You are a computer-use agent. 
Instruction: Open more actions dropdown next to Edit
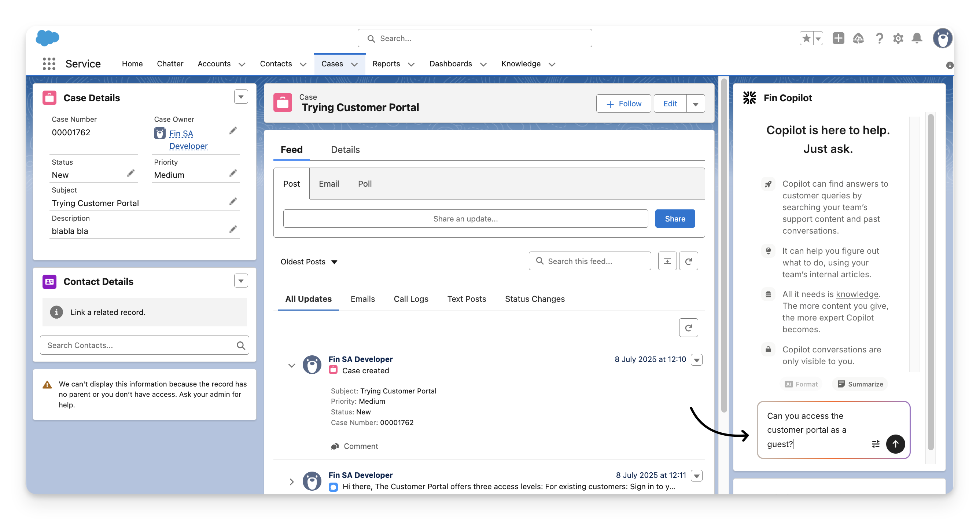696,104
